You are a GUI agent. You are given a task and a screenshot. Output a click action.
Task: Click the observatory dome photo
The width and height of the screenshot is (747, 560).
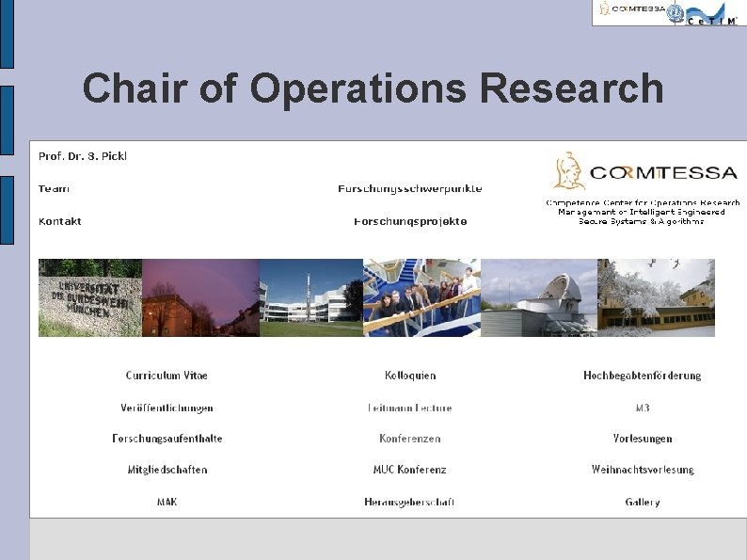539,297
